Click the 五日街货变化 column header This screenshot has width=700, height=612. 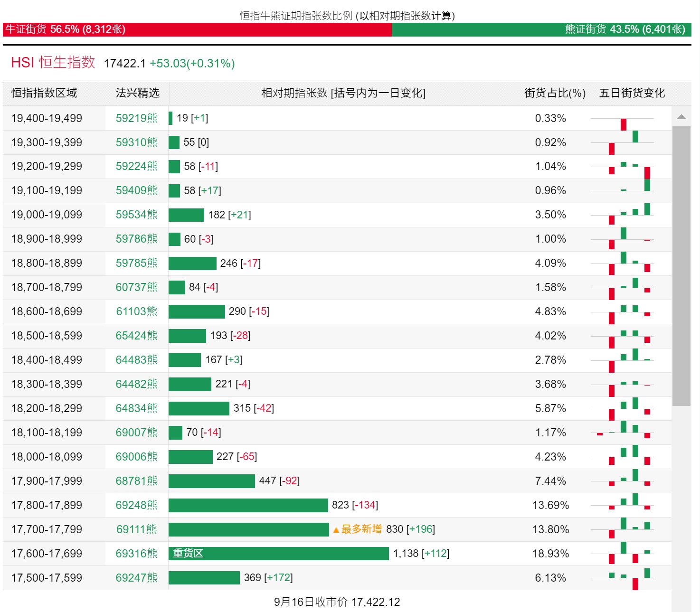(x=632, y=93)
